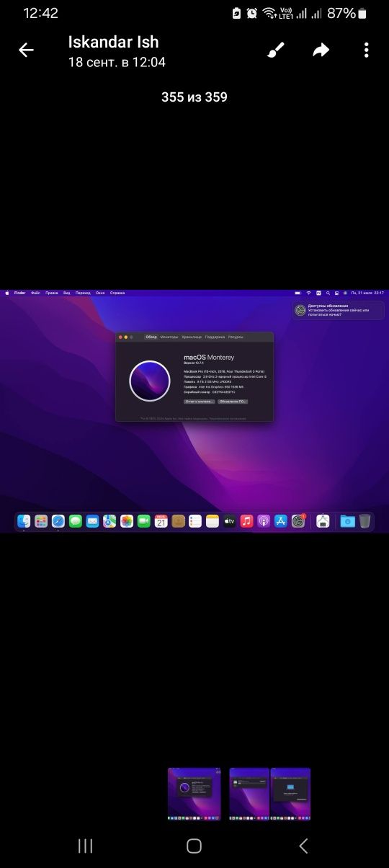Screen dimensions: 389x868
Task: Open Launchpad in the Dock
Action: (41, 521)
